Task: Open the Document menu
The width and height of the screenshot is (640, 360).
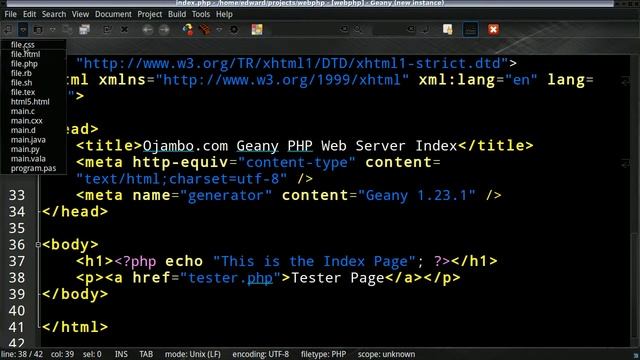Action: 113,14
